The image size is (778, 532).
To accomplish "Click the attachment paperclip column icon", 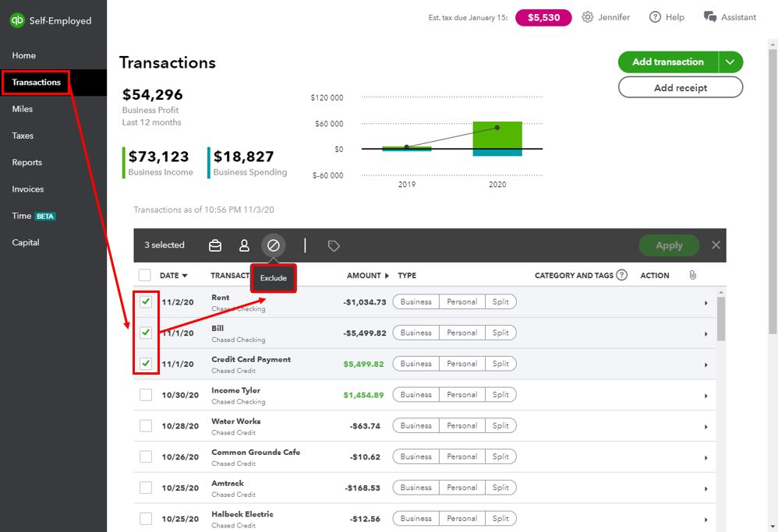I will 693,275.
